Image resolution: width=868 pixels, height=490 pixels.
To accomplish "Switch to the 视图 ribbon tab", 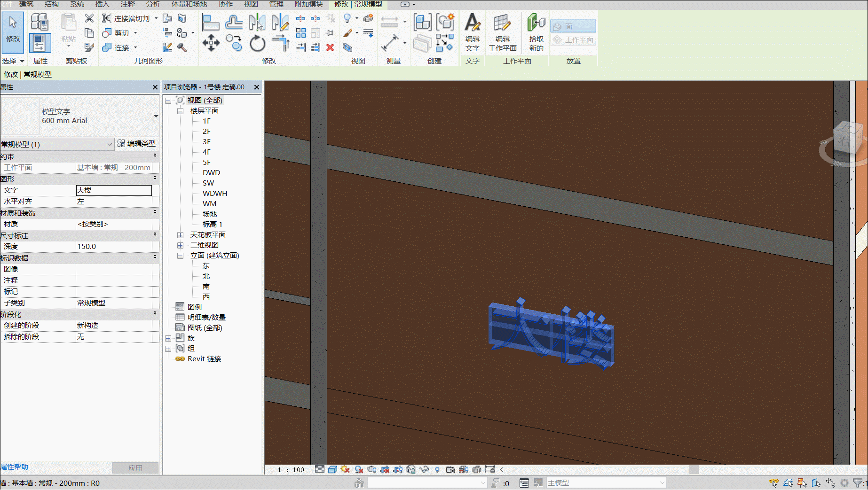I will coord(251,4).
